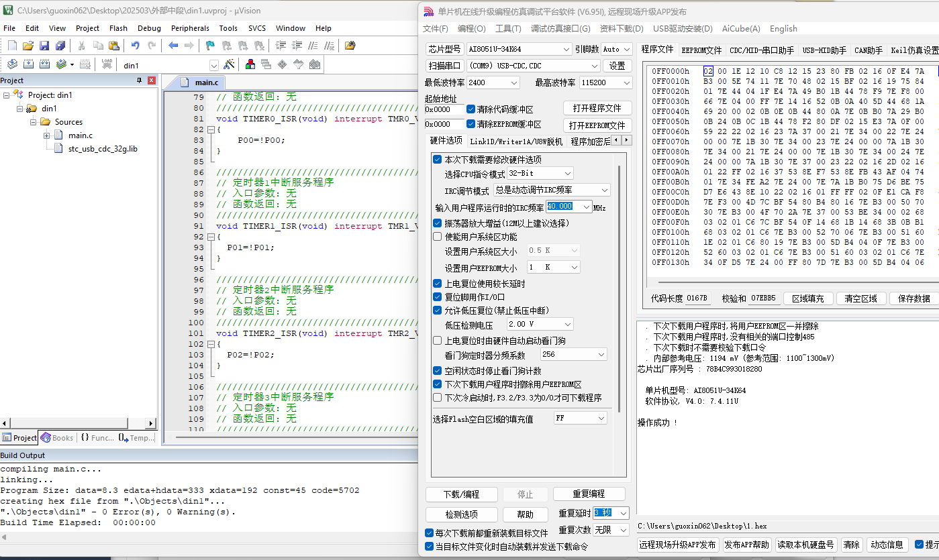The width and height of the screenshot is (939, 560).
Task: Collapse Sources folder in project tree
Action: click(34, 122)
